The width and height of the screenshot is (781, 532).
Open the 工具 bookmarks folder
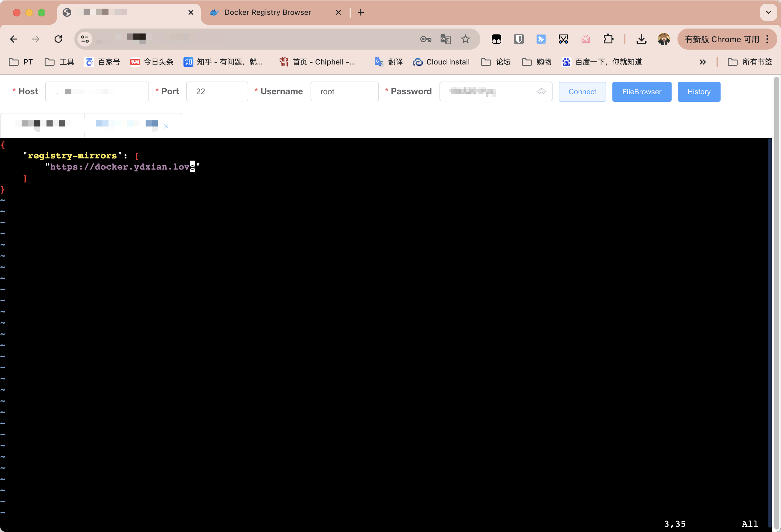pyautogui.click(x=60, y=62)
